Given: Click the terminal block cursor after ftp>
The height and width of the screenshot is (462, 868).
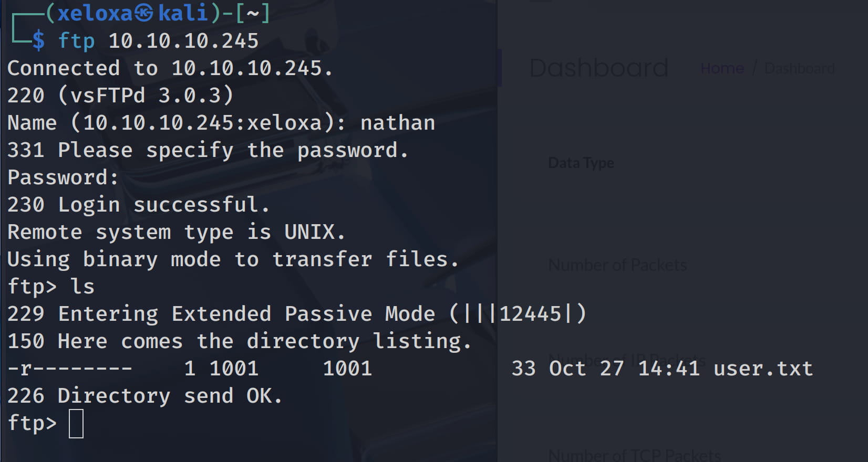Looking at the screenshot, I should [x=76, y=424].
